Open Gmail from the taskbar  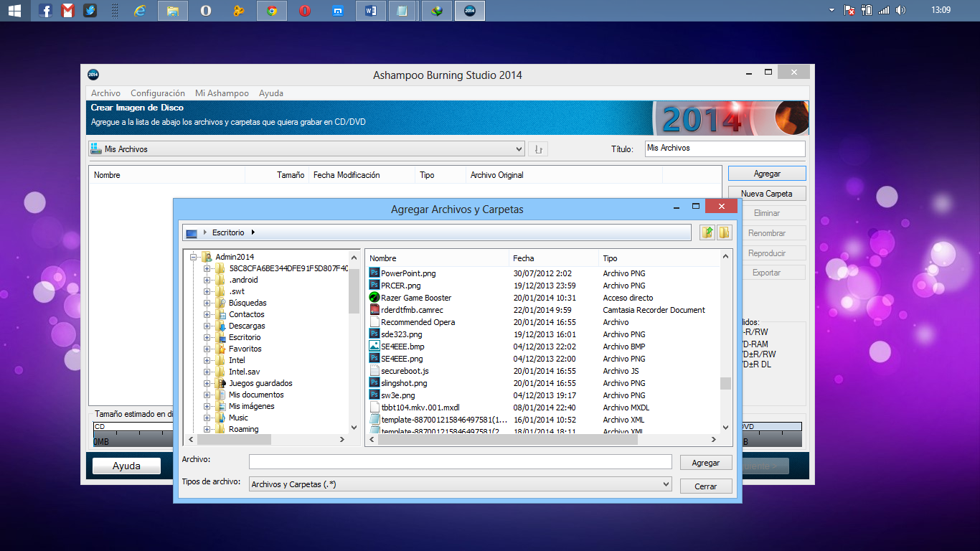click(x=68, y=11)
